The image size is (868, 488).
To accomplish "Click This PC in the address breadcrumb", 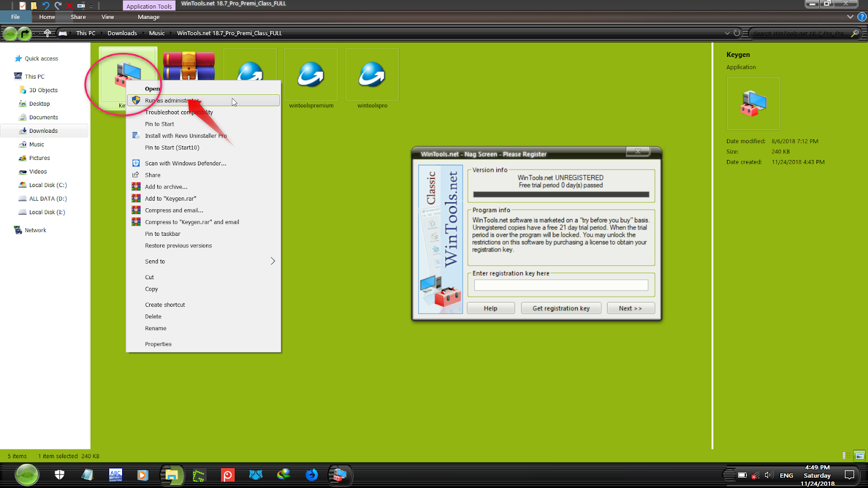I will (x=86, y=33).
